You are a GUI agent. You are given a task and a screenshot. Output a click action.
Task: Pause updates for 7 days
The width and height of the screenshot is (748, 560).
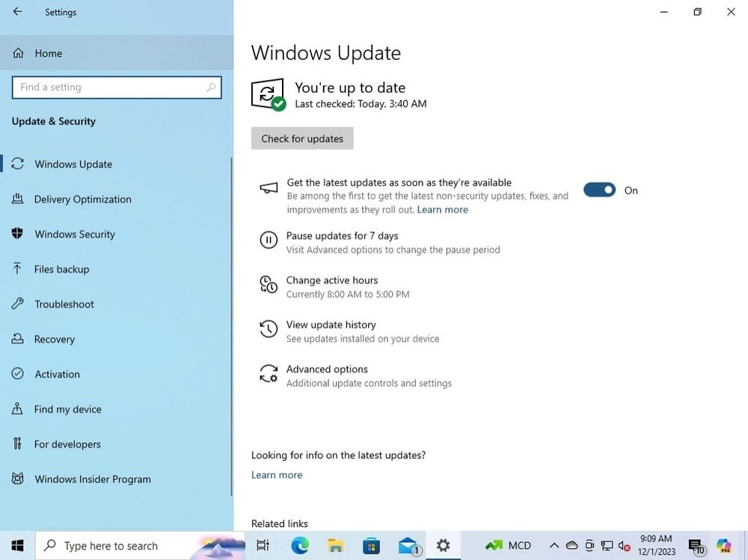tap(380, 242)
